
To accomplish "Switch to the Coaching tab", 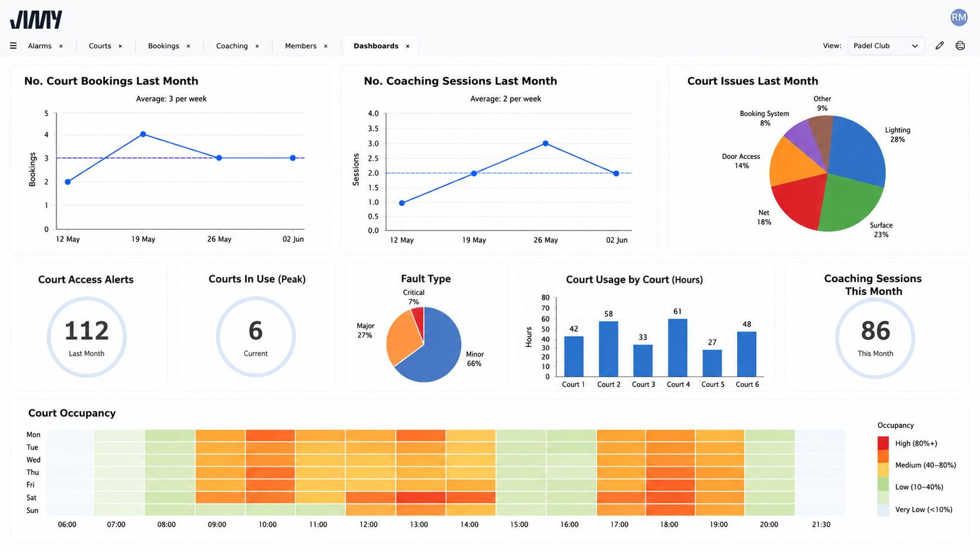I will click(232, 46).
